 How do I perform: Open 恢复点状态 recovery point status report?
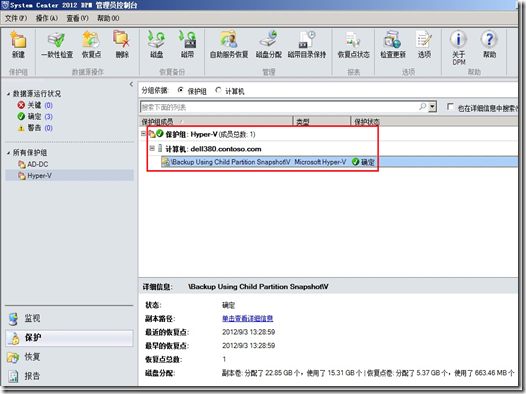pyautogui.click(x=353, y=45)
